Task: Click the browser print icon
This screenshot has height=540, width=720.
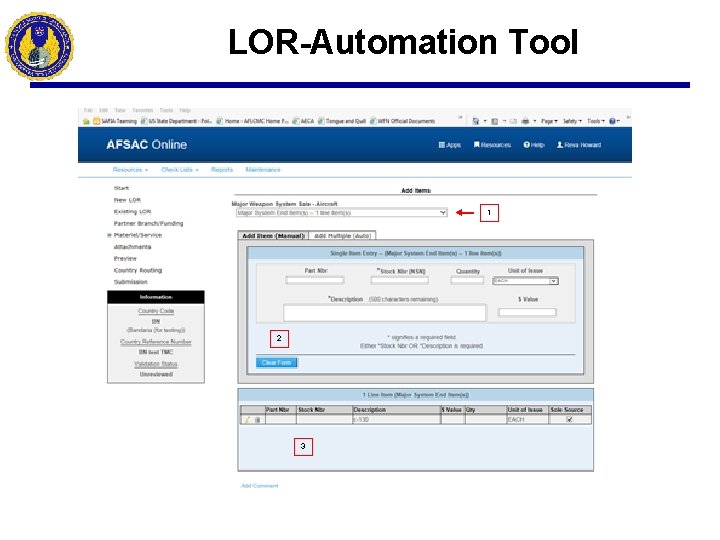Action: [525, 121]
